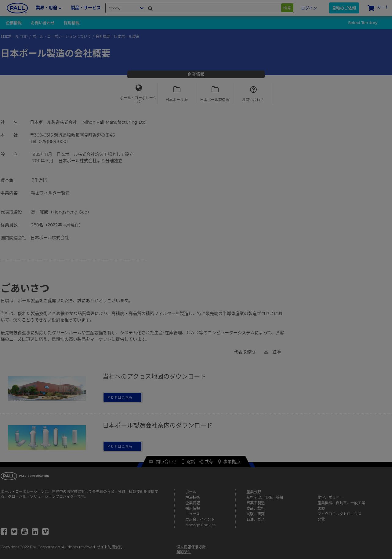The image size is (392, 559).
Task: Open the 契約条件 footer link
Action: coord(184,552)
